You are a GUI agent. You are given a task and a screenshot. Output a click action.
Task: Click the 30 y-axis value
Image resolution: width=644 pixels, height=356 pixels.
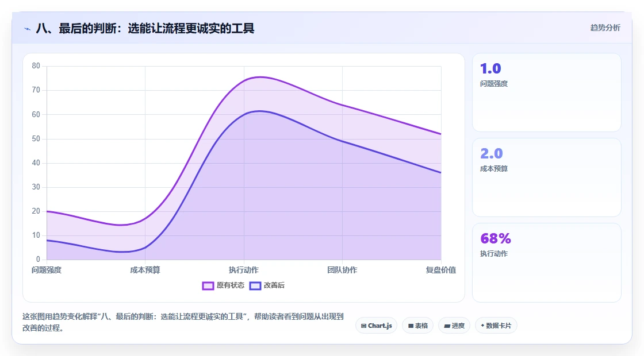coord(36,187)
